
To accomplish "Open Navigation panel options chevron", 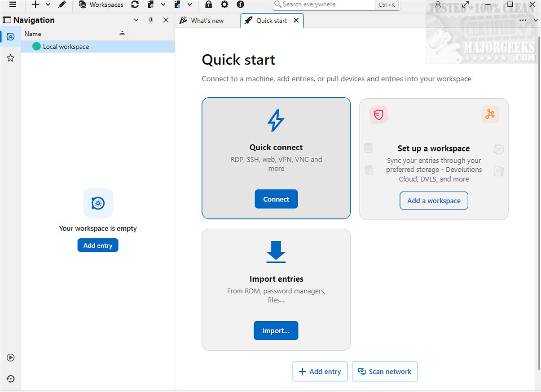I will [x=136, y=20].
